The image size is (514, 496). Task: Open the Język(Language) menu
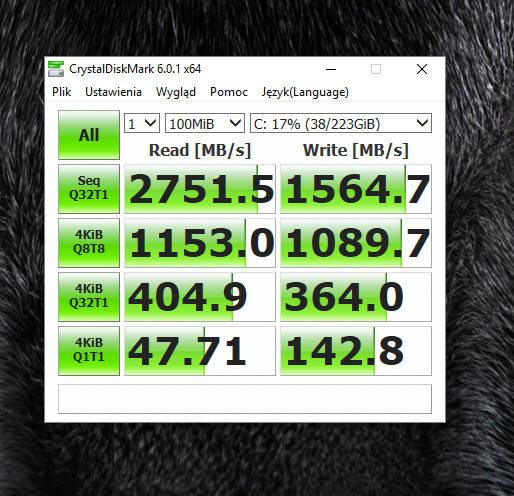305,92
